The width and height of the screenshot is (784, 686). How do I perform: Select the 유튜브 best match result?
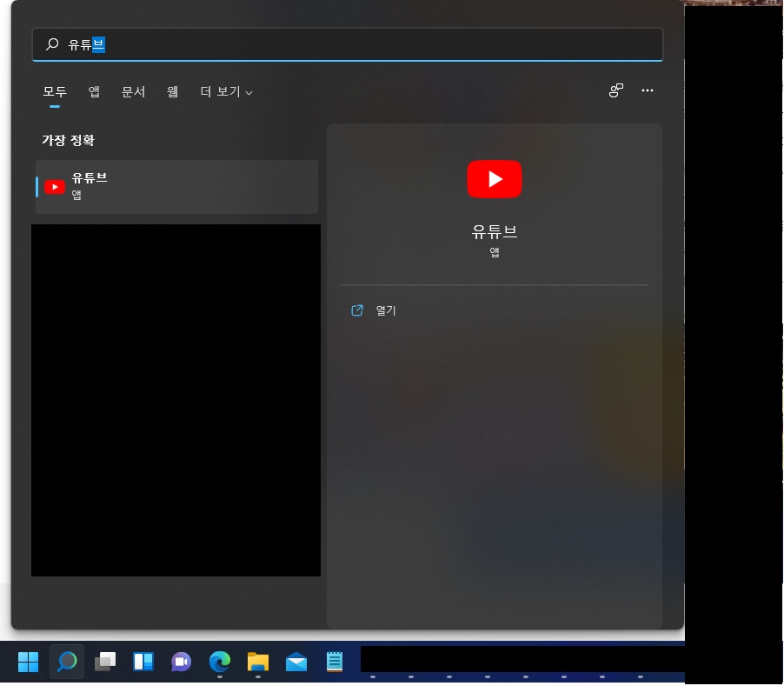coord(177,187)
